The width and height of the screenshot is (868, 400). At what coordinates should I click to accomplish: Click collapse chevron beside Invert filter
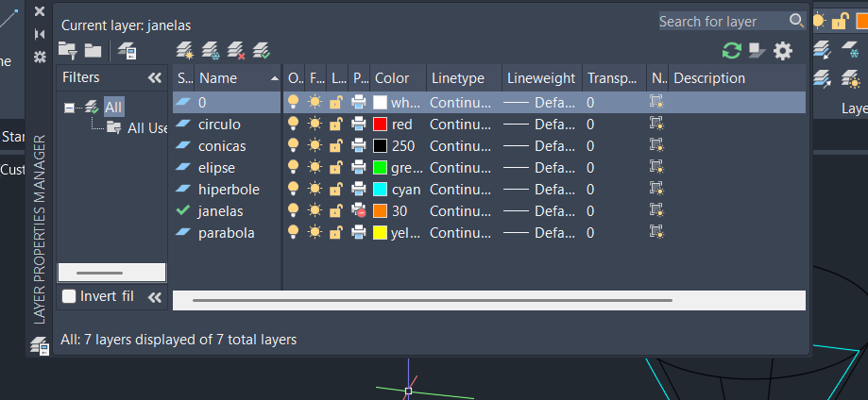[155, 298]
